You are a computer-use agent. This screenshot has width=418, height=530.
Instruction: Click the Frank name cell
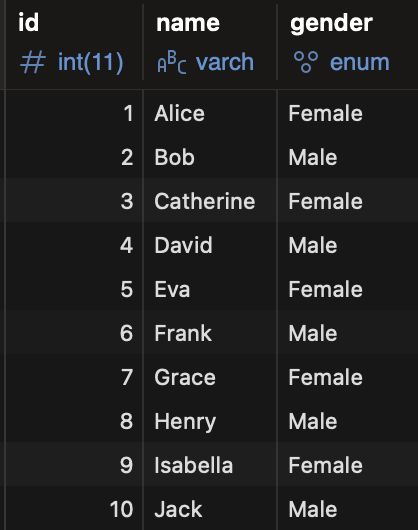pos(210,333)
